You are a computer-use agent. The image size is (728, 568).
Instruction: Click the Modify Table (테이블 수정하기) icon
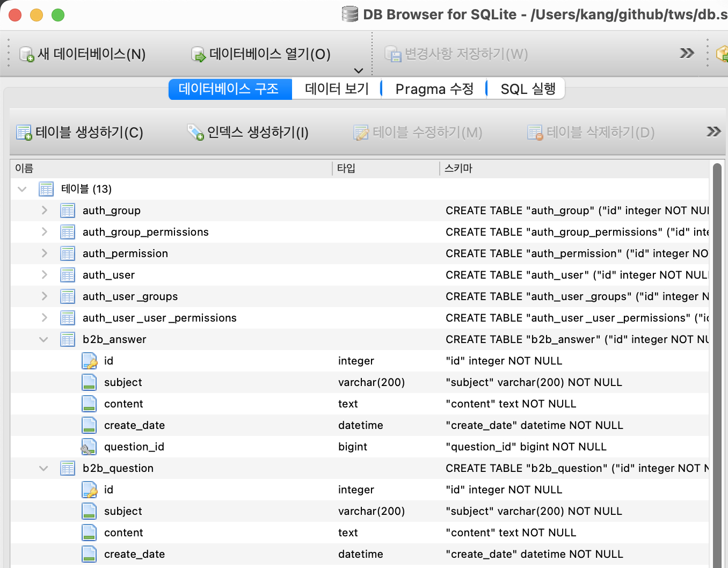point(361,133)
